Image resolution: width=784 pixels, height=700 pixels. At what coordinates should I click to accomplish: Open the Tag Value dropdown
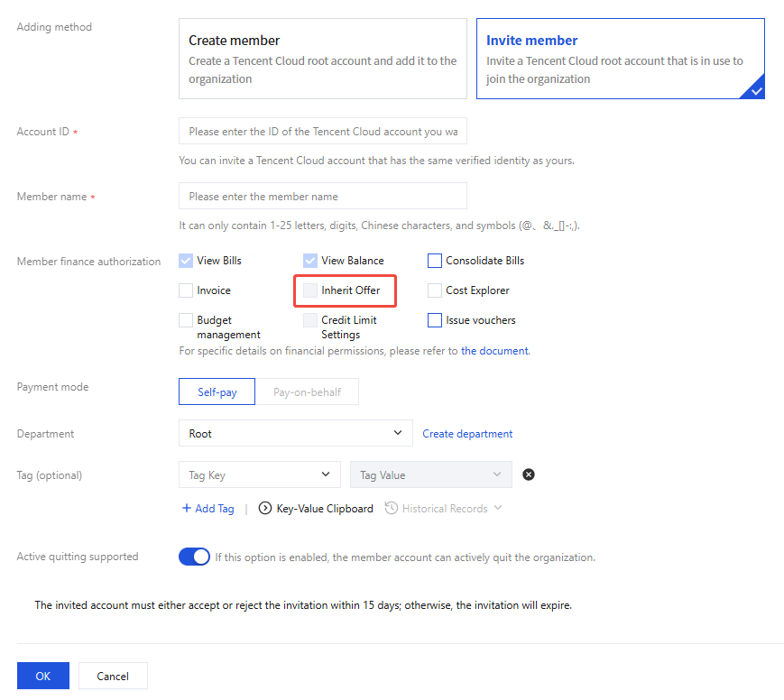point(430,475)
